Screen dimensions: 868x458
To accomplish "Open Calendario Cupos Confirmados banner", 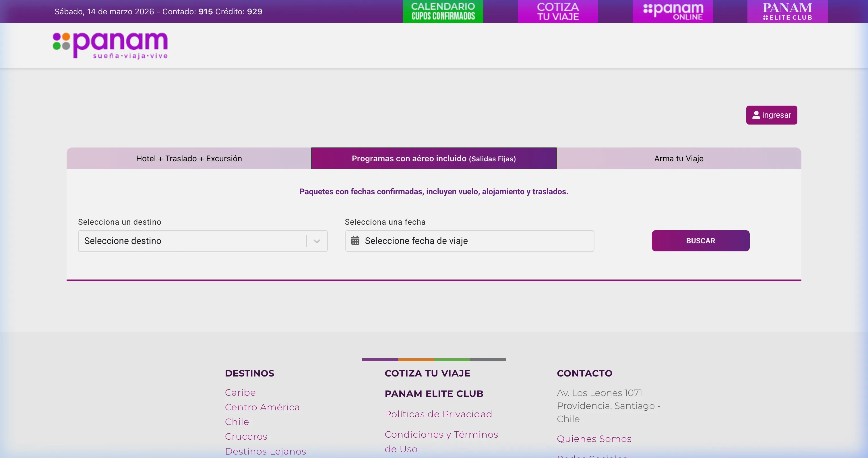I will coord(443,11).
